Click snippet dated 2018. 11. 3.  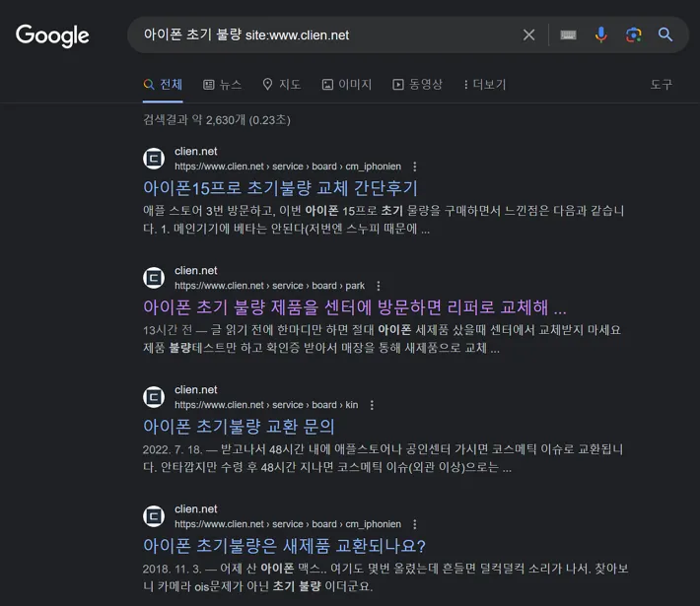385,577
